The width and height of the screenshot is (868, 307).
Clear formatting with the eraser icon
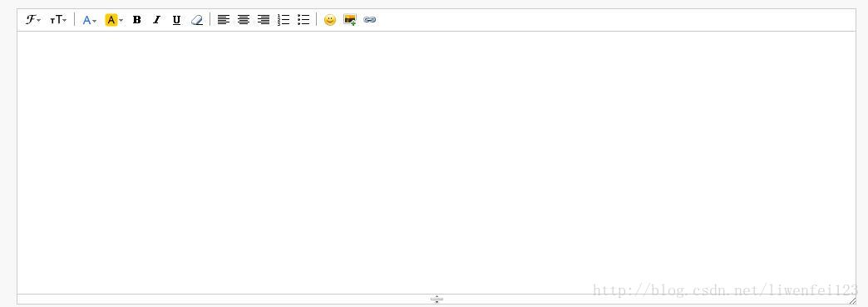196,20
